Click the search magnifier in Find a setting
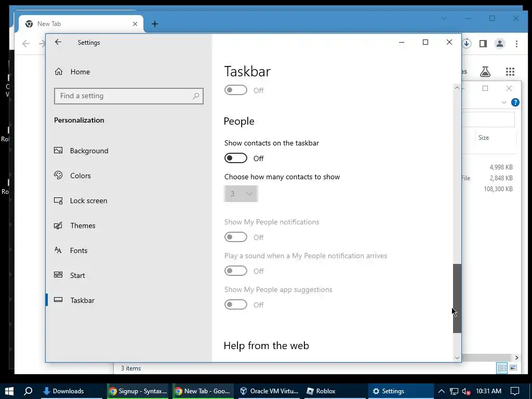The width and height of the screenshot is (532, 399). tap(196, 96)
